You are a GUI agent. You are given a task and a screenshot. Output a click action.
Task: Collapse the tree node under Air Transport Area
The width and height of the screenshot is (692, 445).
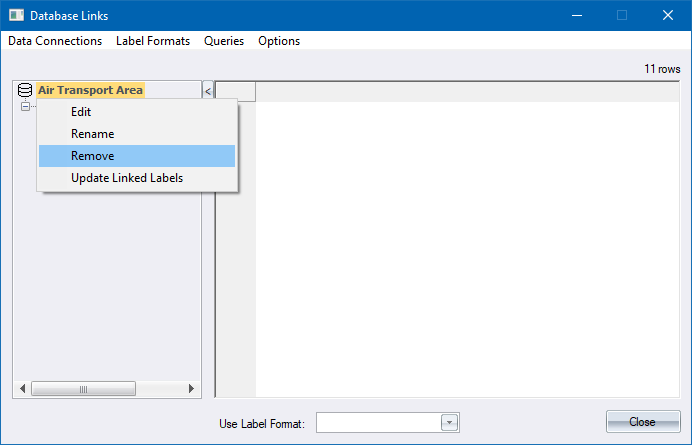[25, 106]
